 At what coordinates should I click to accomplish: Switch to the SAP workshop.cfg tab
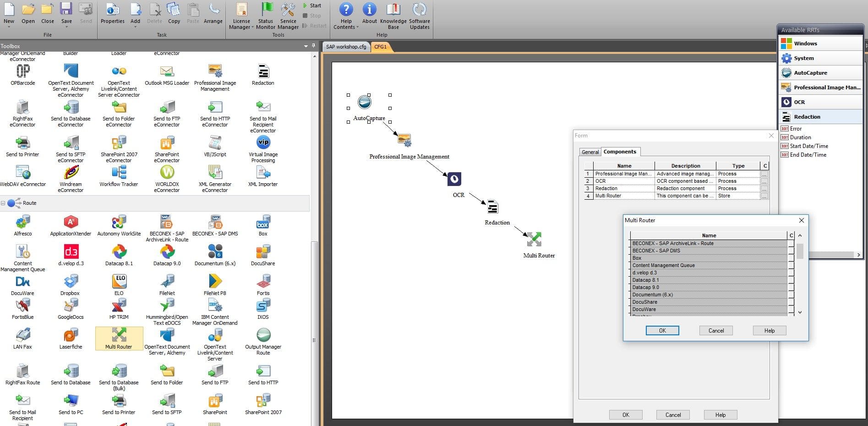pos(346,47)
